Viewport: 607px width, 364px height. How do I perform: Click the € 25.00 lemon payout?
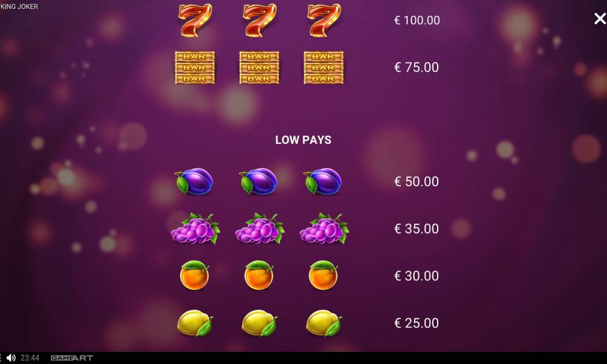click(x=416, y=323)
